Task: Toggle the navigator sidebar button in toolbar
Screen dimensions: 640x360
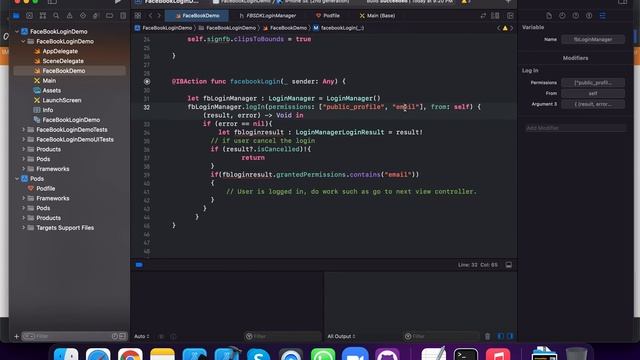Action: pyautogui.click(x=52, y=2)
